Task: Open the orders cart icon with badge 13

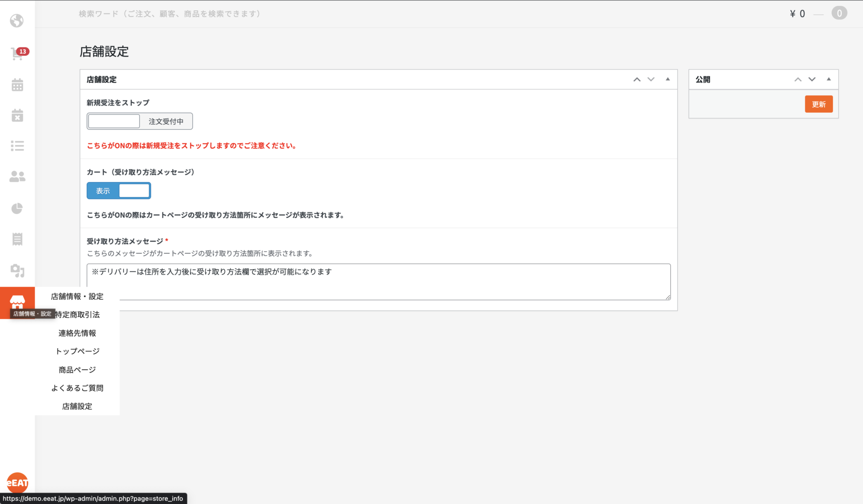Action: point(17,54)
